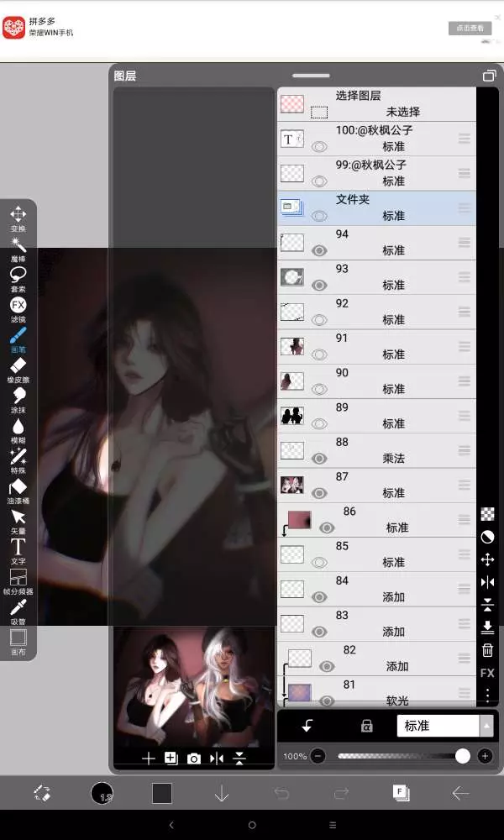
Task: Select the 矢量 vector tool
Action: tap(18, 522)
